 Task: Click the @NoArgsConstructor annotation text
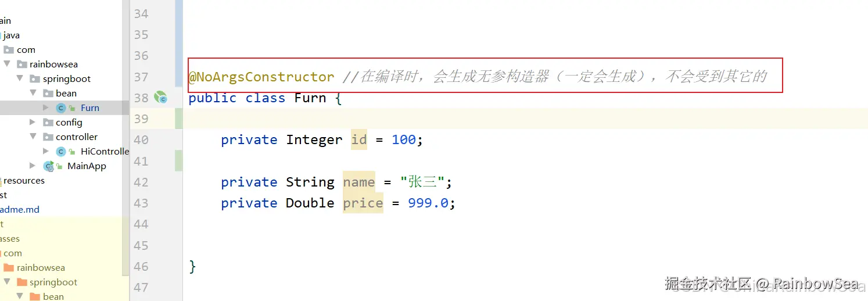pos(261,77)
